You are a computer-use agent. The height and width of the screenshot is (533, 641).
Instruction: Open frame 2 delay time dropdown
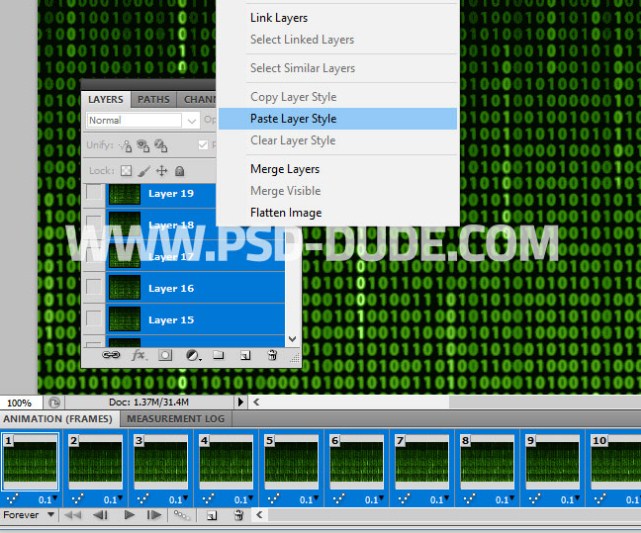coord(113,499)
